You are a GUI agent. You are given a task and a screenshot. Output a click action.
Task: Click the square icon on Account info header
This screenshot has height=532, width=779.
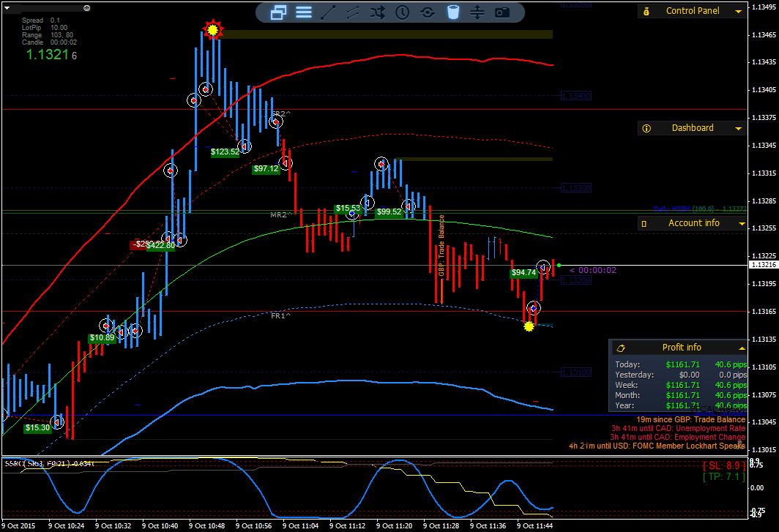click(644, 224)
